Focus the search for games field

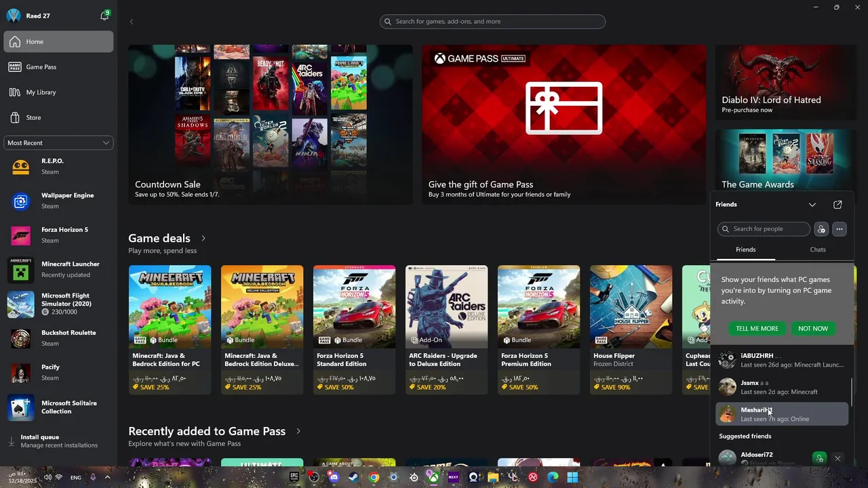pos(492,22)
